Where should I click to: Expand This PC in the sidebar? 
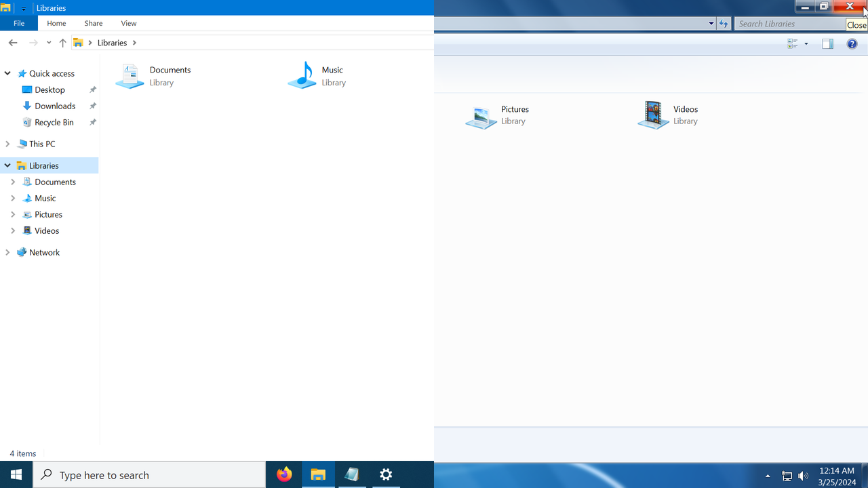[7, 144]
